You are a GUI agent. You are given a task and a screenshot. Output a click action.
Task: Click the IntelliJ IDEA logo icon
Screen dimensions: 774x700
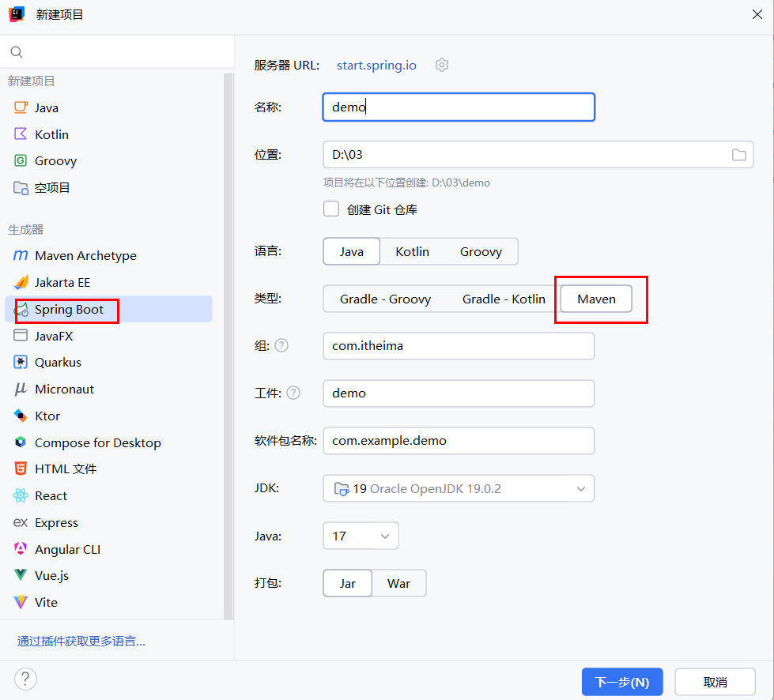17,14
